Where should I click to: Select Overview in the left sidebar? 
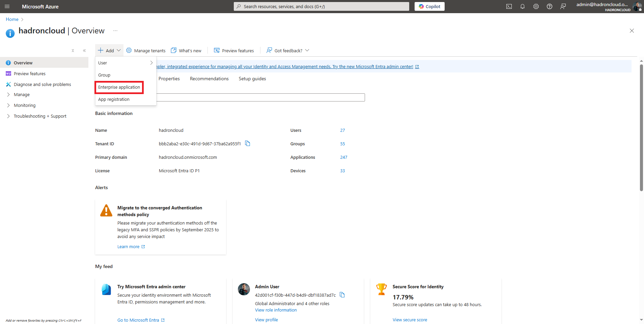click(44, 63)
